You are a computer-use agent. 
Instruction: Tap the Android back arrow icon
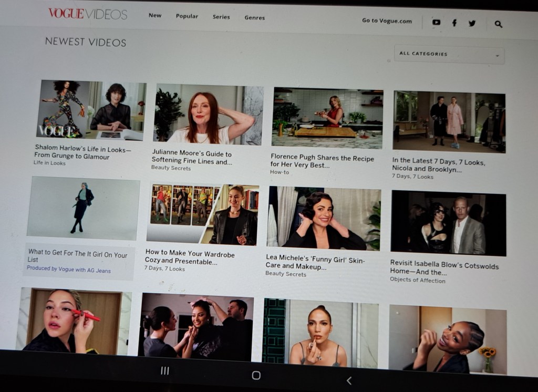(349, 380)
